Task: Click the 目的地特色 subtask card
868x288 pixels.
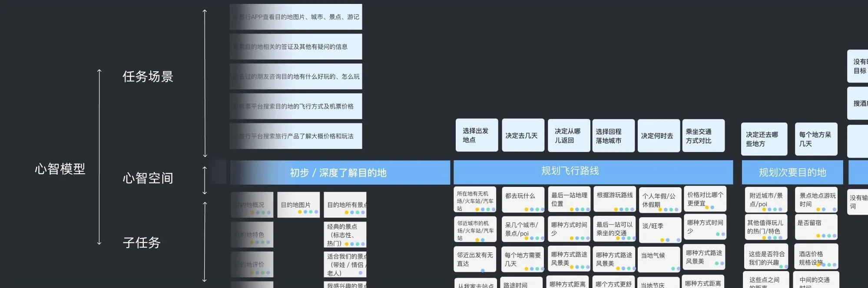Action: pos(252,235)
